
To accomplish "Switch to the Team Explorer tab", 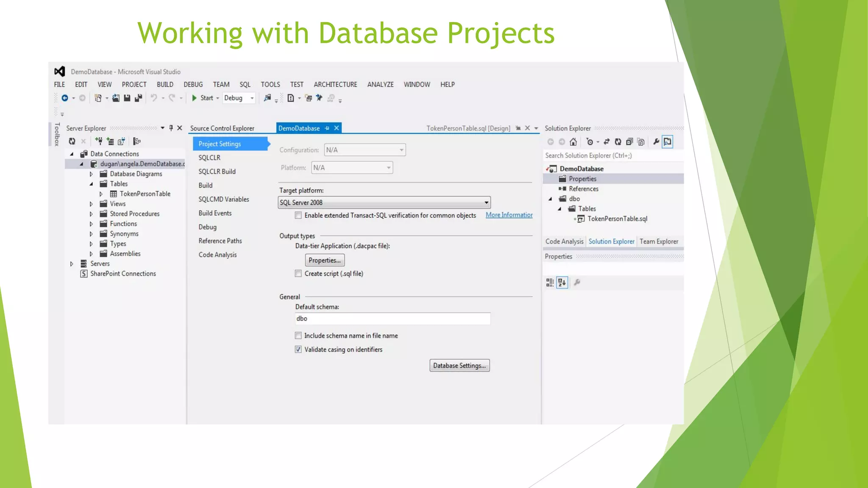I will tap(659, 241).
